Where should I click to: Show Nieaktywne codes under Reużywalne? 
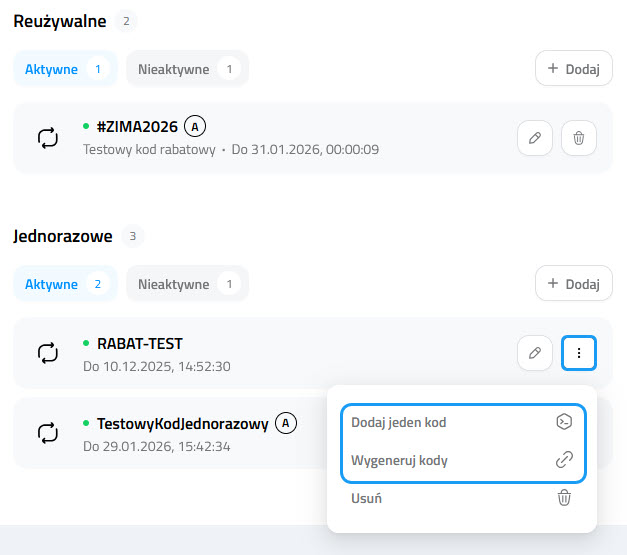(187, 69)
